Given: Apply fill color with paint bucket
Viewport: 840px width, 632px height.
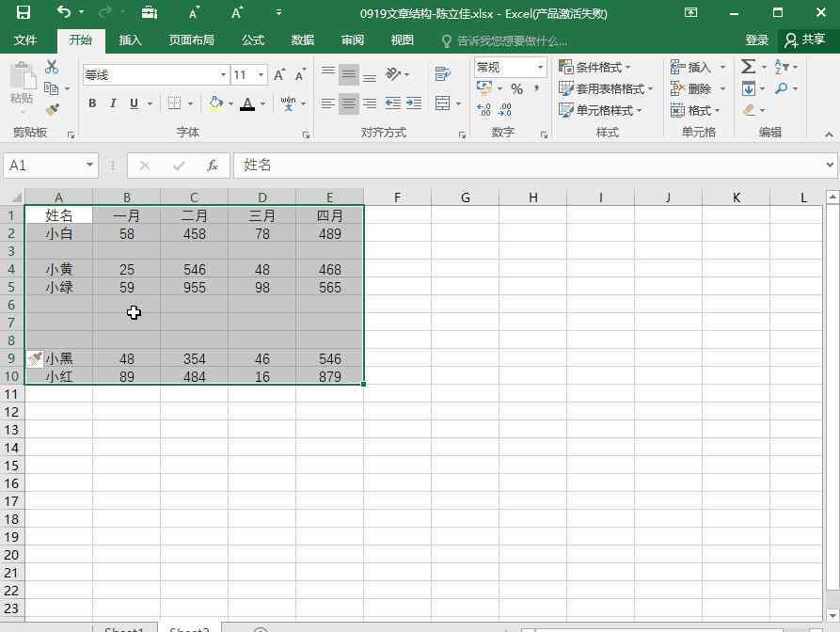Looking at the screenshot, I should coord(216,103).
